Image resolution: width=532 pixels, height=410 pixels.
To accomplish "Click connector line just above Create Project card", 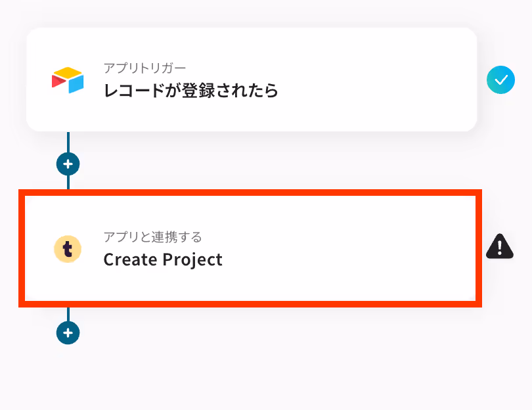I will [68, 183].
